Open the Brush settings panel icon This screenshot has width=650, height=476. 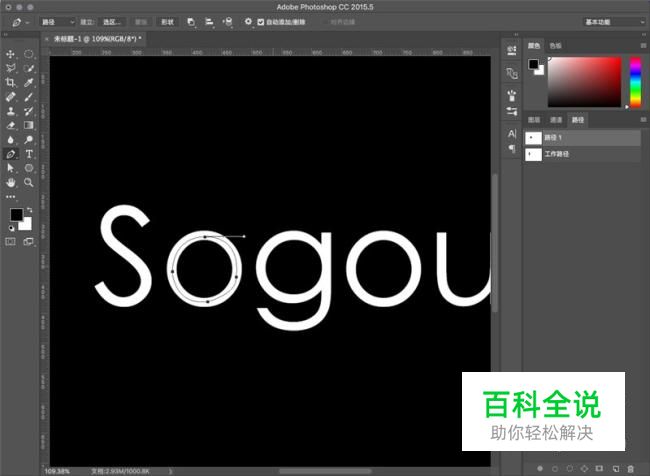click(x=512, y=111)
